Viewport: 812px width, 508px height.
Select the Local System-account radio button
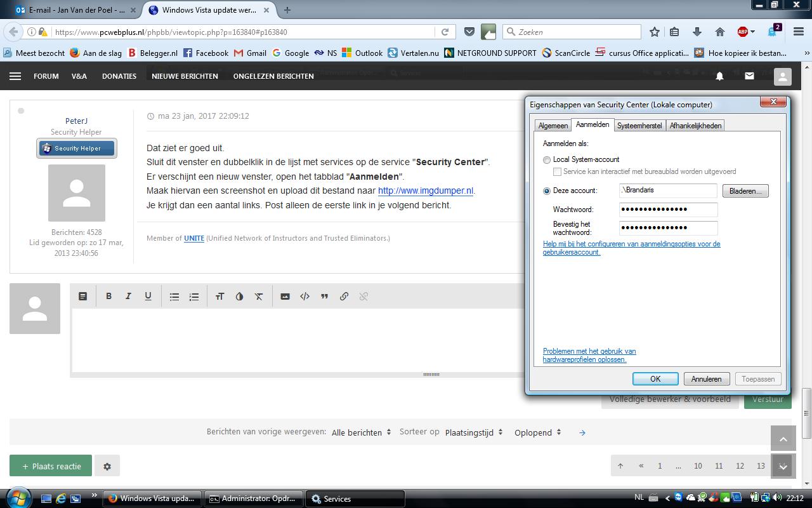click(x=547, y=160)
